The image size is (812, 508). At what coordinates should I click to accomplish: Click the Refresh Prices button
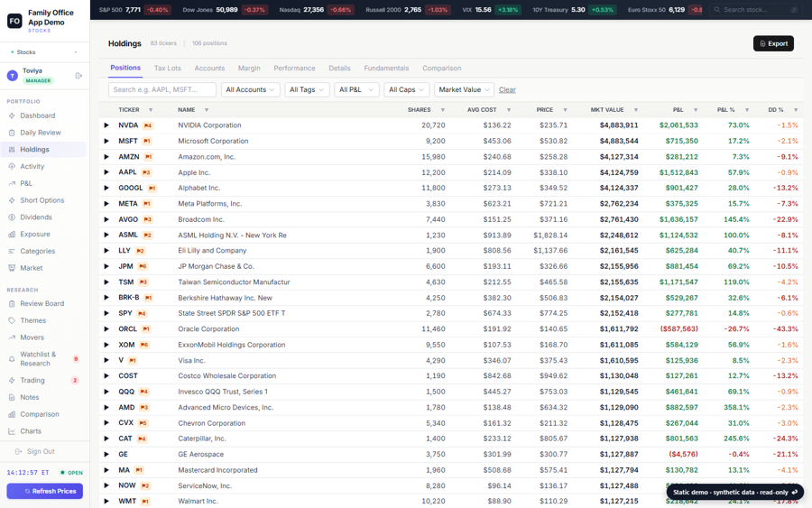[44, 491]
